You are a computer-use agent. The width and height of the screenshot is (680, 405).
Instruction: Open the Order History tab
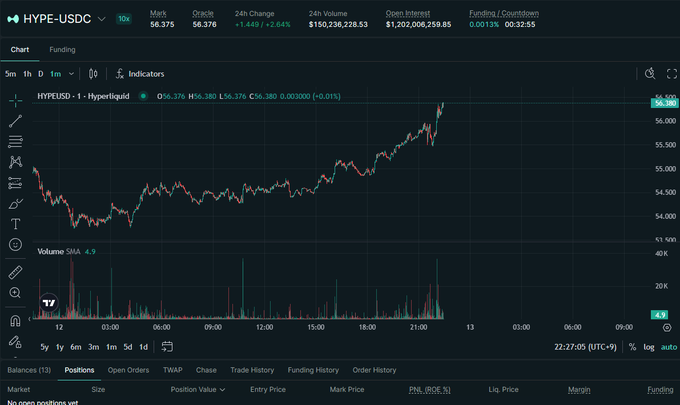coord(374,370)
